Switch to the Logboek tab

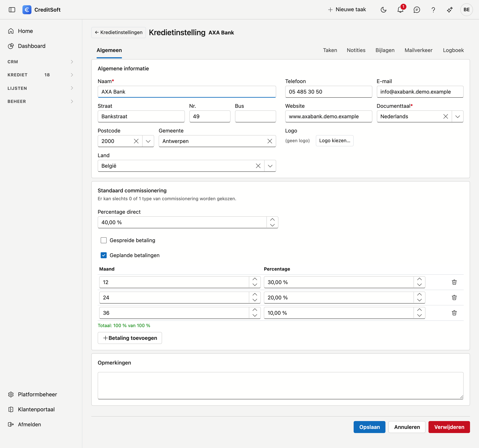(x=453, y=50)
